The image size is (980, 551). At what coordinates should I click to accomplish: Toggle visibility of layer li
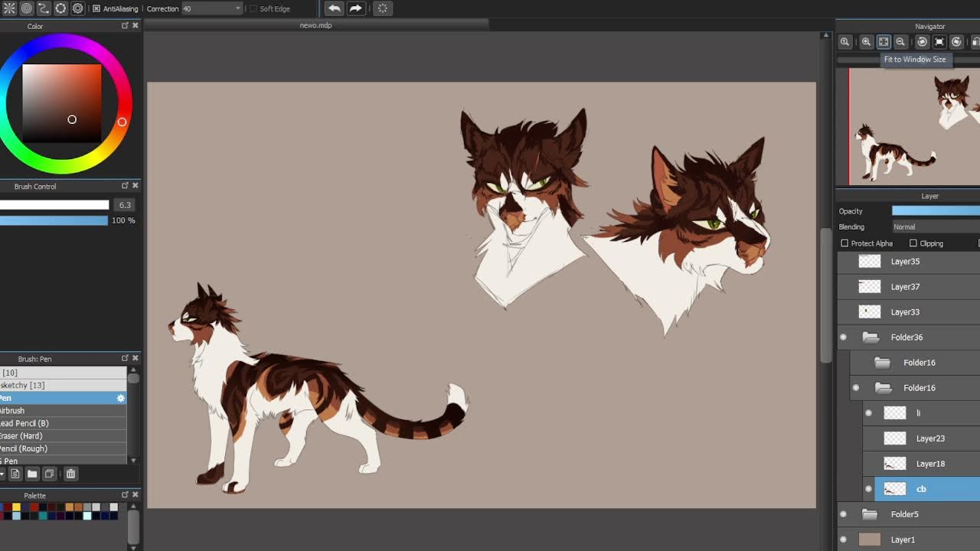[868, 413]
